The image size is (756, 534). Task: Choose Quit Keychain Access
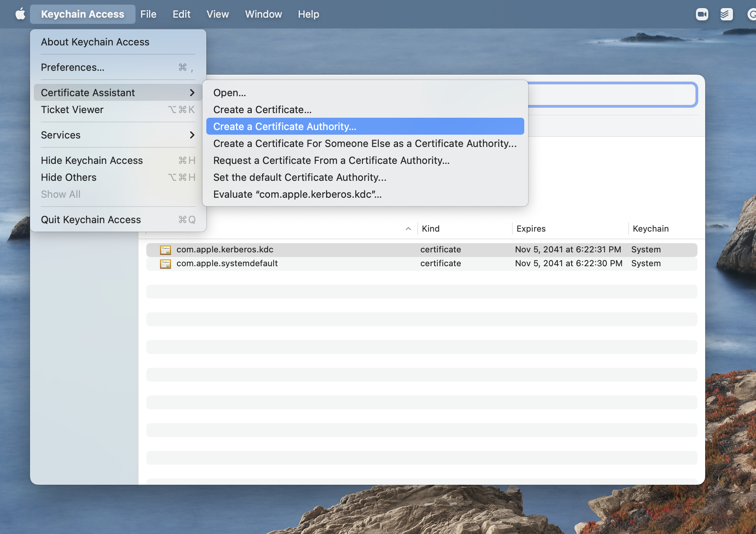coord(118,220)
